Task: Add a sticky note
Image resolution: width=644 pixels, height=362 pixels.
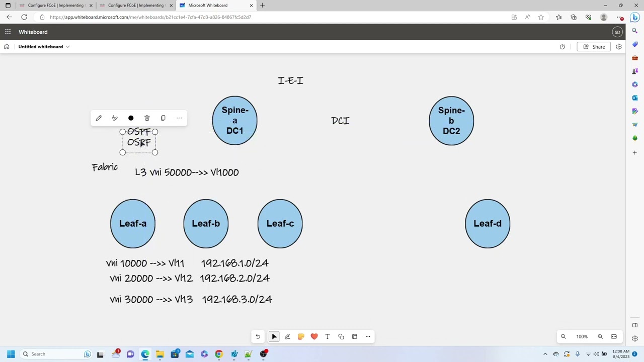Action: 301,337
